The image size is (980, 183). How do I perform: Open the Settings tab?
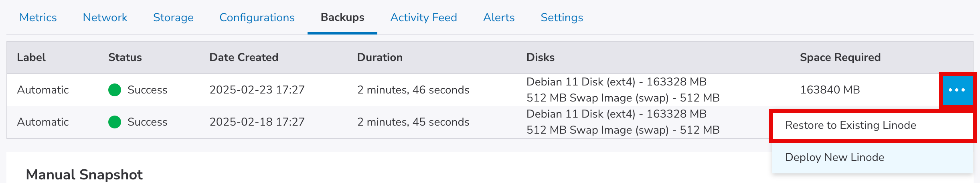(562, 18)
